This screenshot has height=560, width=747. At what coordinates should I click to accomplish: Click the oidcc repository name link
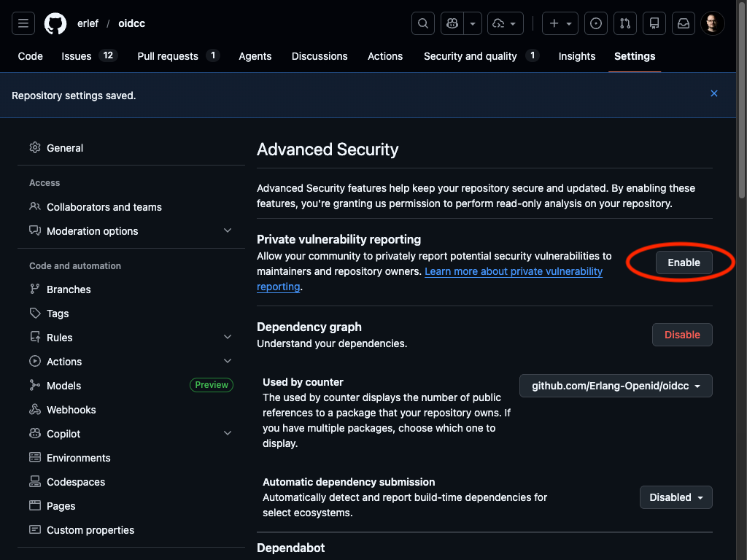point(131,23)
